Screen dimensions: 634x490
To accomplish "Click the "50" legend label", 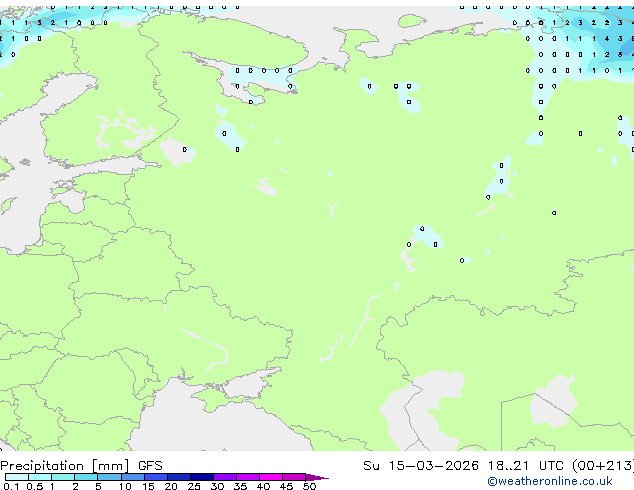I will click(x=310, y=486).
